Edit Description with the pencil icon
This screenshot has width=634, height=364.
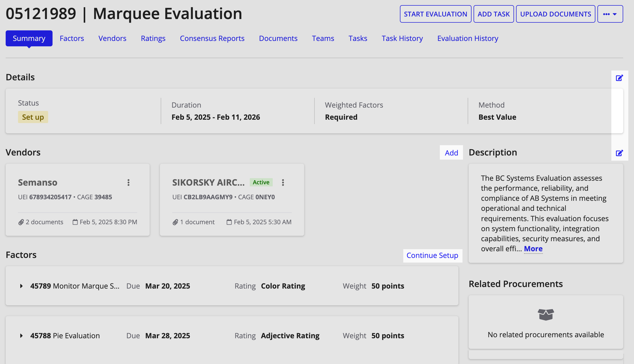pos(619,153)
